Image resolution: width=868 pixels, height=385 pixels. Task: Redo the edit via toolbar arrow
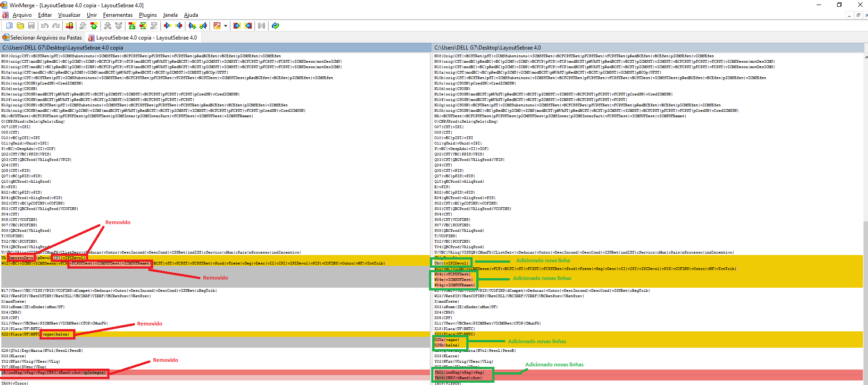(x=56, y=26)
